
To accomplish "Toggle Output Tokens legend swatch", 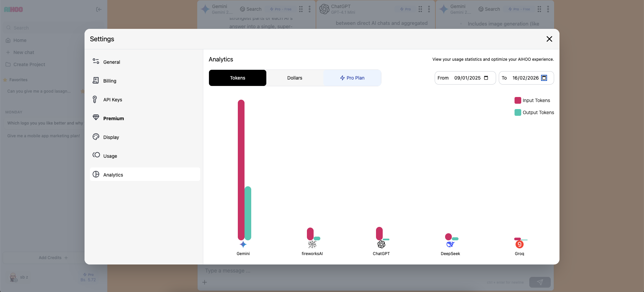I will click(x=518, y=112).
